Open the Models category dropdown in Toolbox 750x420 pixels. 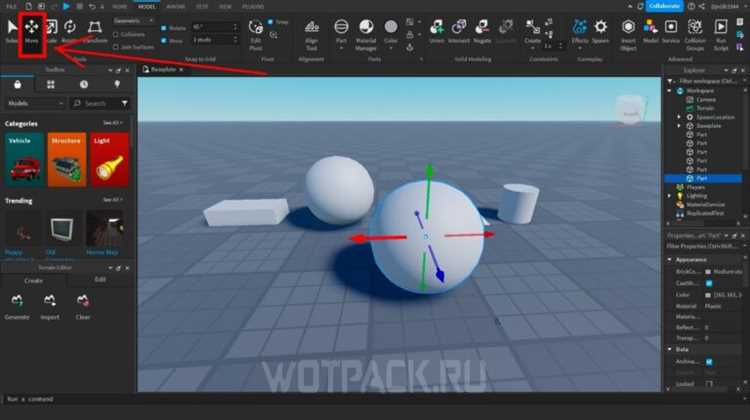point(35,103)
